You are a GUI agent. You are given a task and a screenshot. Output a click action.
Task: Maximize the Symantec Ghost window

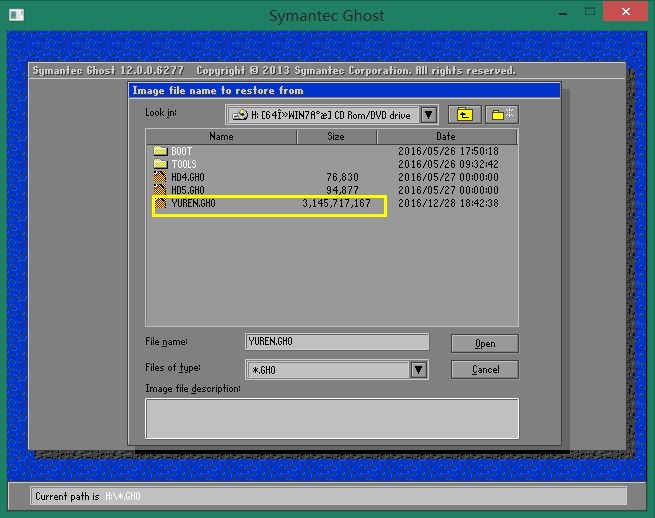590,12
